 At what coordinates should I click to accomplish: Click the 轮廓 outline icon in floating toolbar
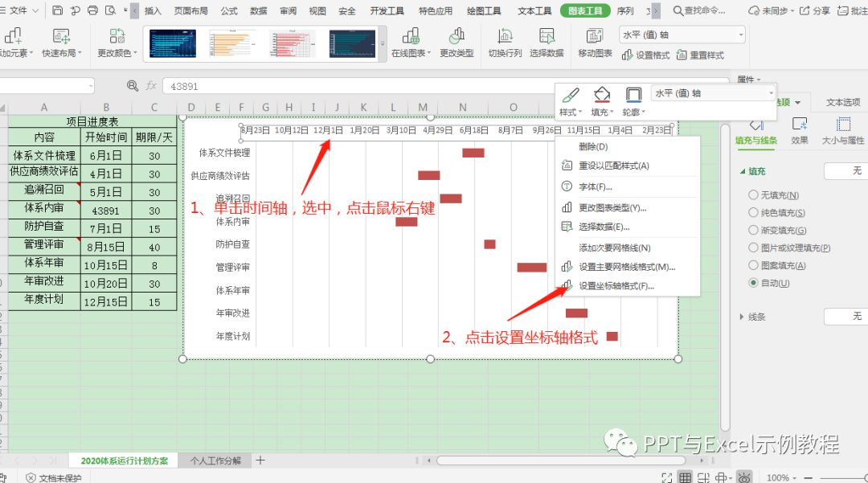tap(633, 96)
